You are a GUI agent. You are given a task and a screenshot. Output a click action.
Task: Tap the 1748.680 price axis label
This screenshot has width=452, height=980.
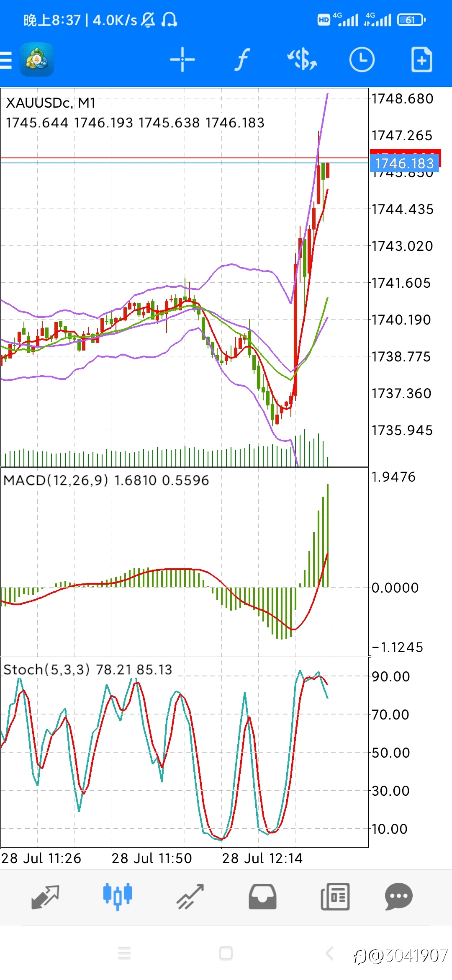(402, 99)
